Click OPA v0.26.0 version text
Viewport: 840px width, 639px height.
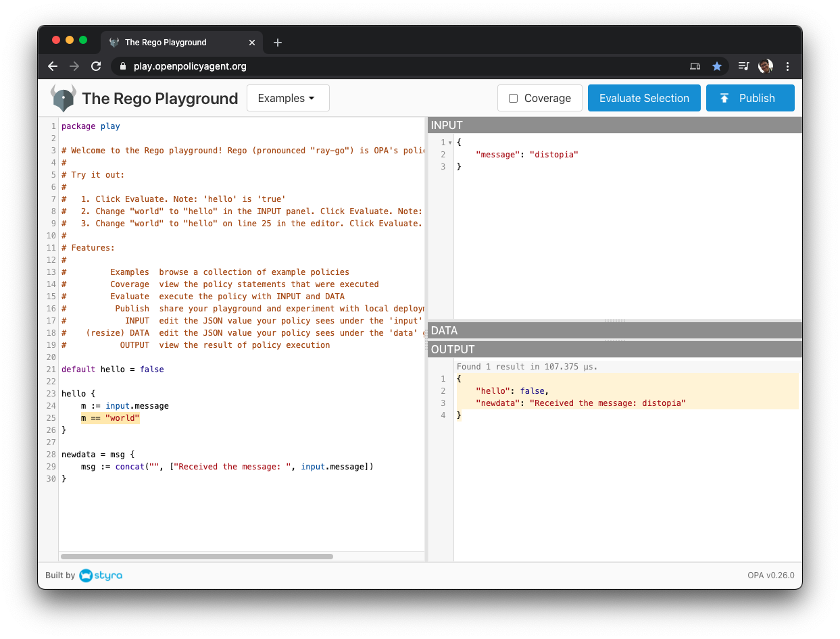point(771,576)
